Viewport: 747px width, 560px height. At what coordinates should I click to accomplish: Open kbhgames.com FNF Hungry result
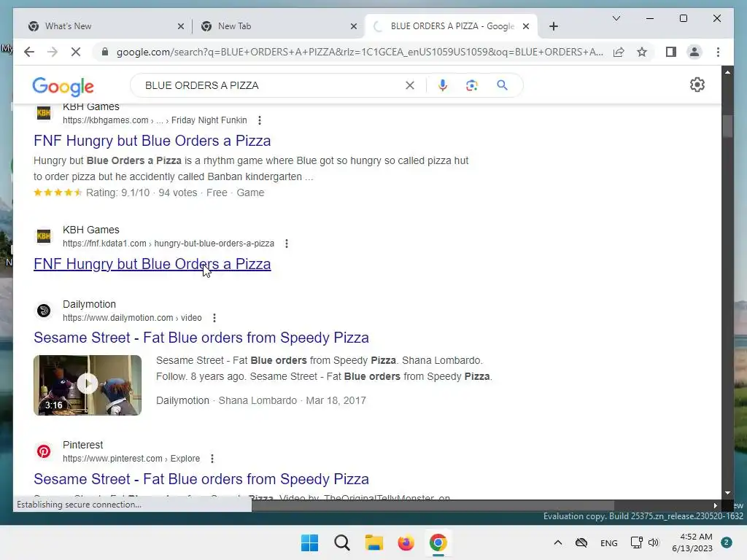pos(152,141)
